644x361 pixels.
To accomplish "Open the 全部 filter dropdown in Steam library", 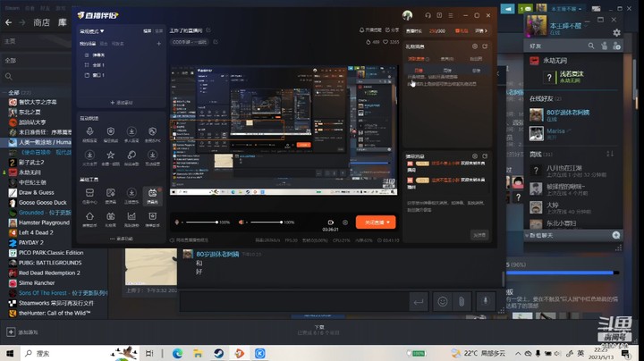I will (36, 60).
